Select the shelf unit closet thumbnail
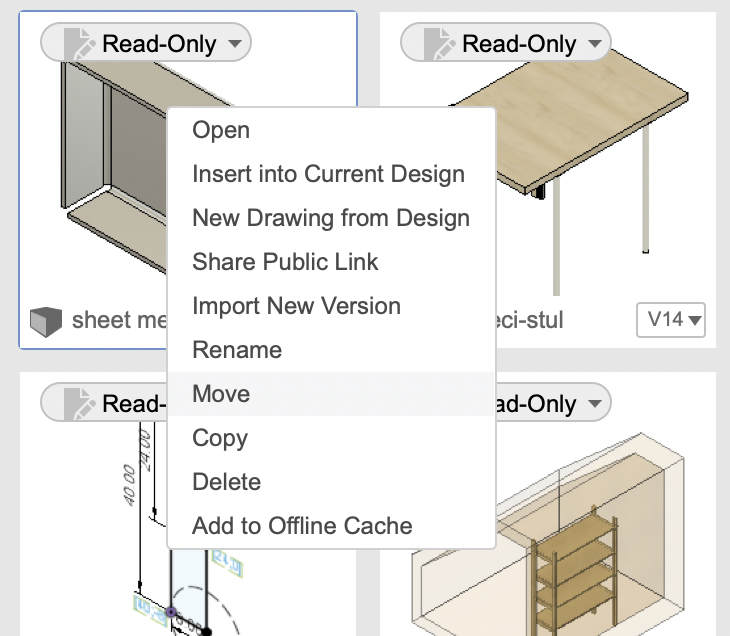The height and width of the screenshot is (636, 730). [x=600, y=530]
